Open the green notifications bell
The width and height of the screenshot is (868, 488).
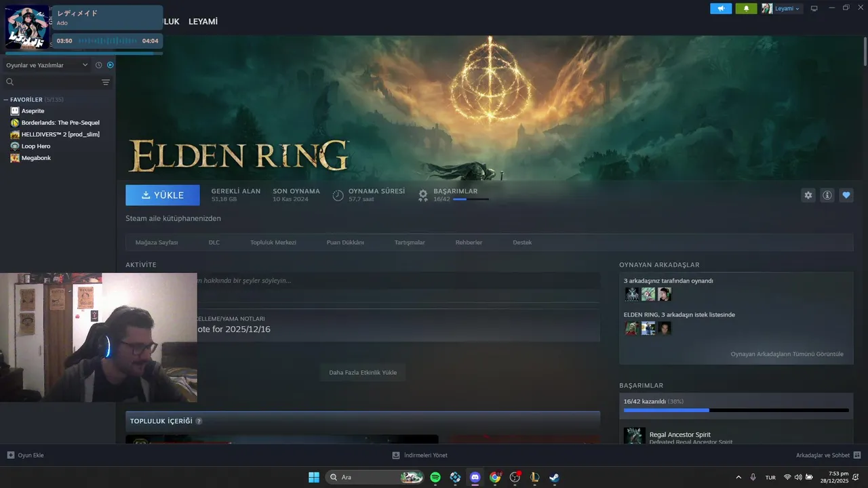746,9
